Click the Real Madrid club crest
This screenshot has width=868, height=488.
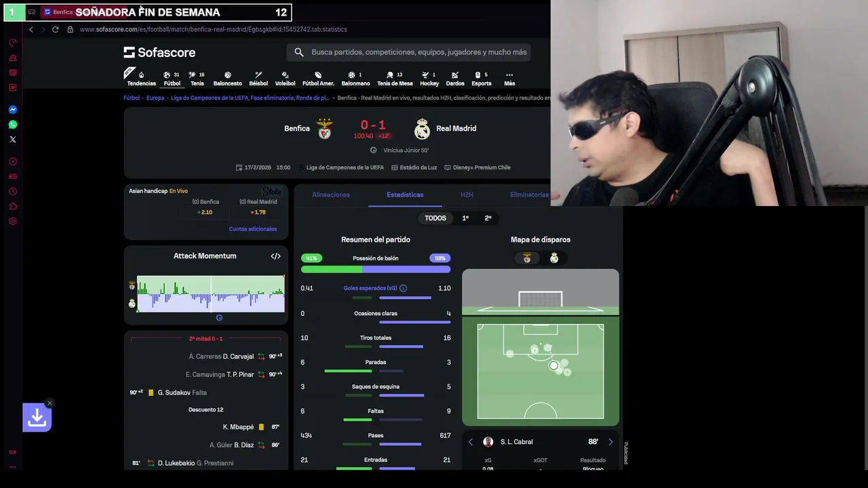click(x=422, y=128)
